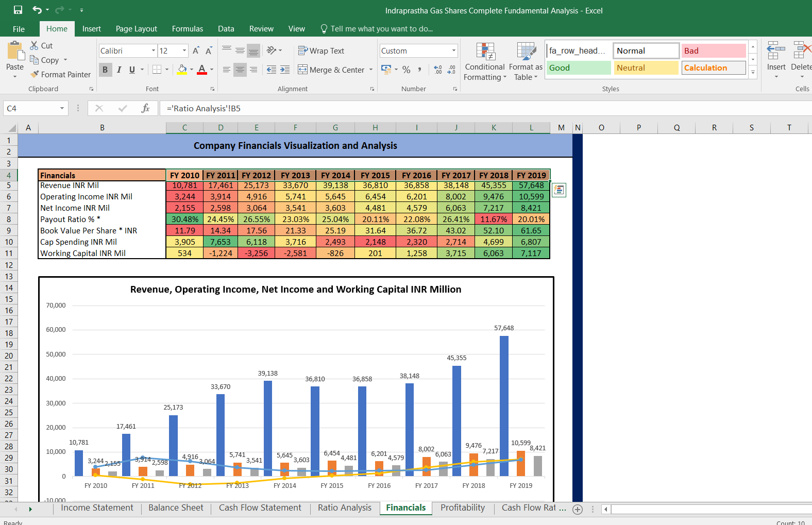Image resolution: width=812 pixels, height=525 pixels.
Task: Open the Copy options arrow
Action: point(65,60)
